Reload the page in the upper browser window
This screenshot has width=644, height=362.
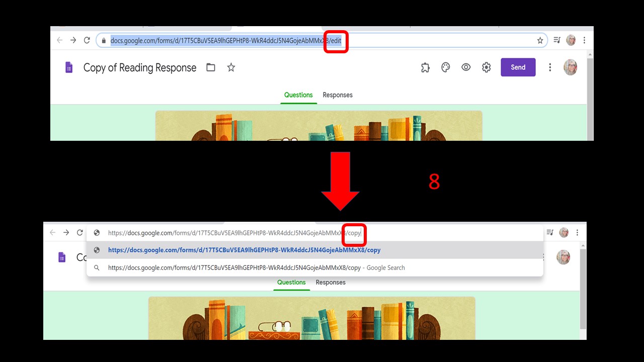point(87,40)
